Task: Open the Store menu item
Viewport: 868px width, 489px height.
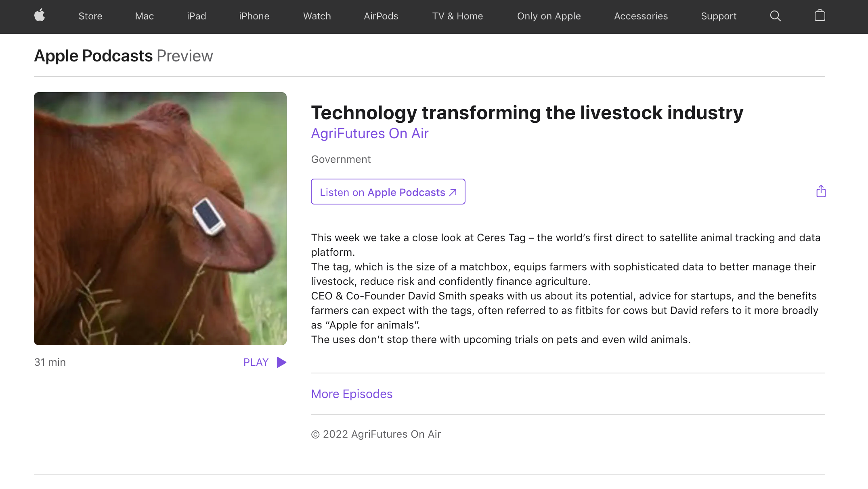Action: tap(90, 16)
